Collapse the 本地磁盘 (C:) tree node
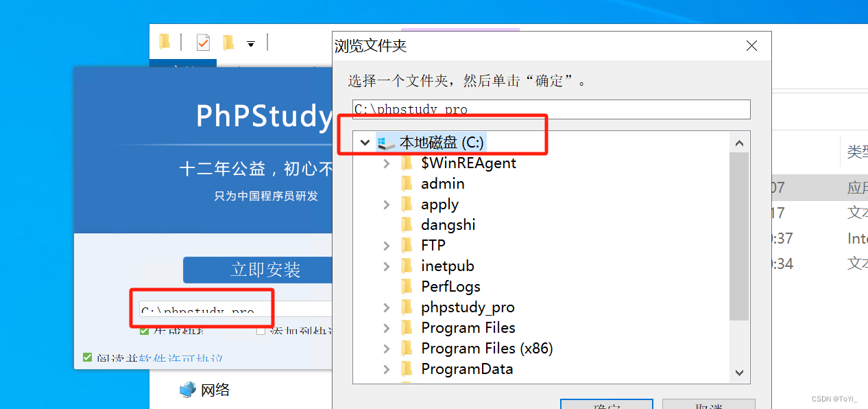868x409 pixels. point(365,142)
